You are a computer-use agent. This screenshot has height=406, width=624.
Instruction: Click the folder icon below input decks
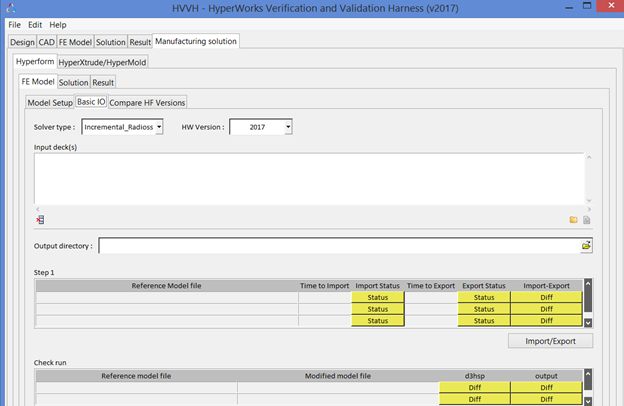(573, 219)
